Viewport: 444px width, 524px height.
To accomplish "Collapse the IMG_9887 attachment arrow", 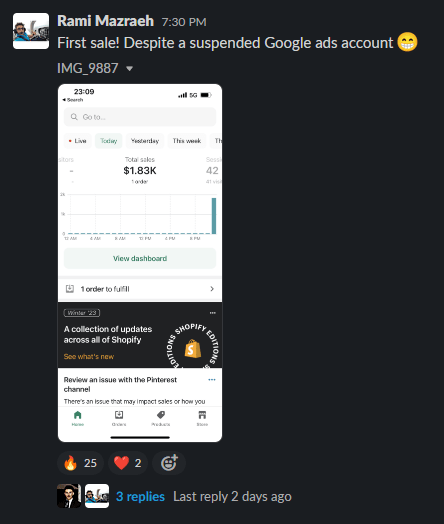I will tap(130, 69).
